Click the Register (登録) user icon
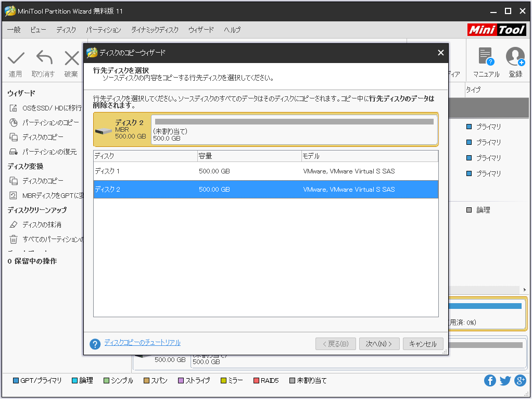 [515, 57]
